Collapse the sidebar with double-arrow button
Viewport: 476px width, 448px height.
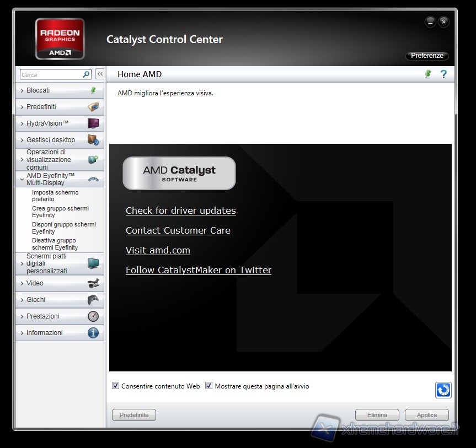[100, 74]
